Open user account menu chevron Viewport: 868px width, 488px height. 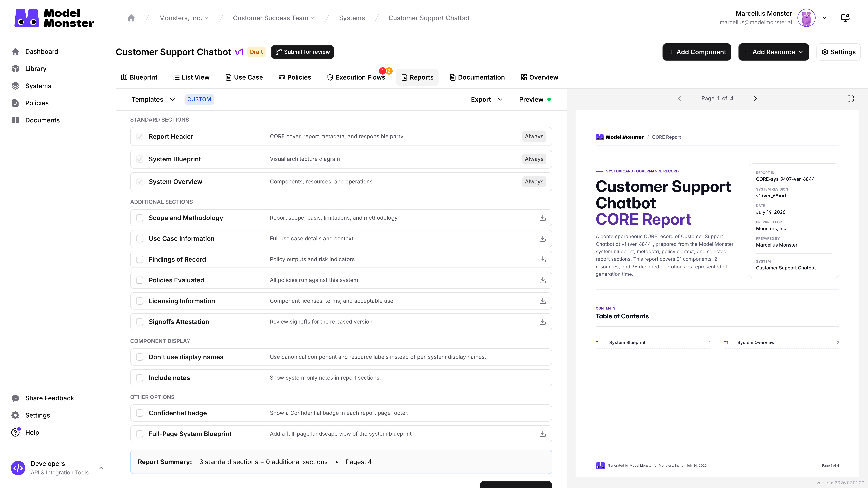click(x=825, y=18)
